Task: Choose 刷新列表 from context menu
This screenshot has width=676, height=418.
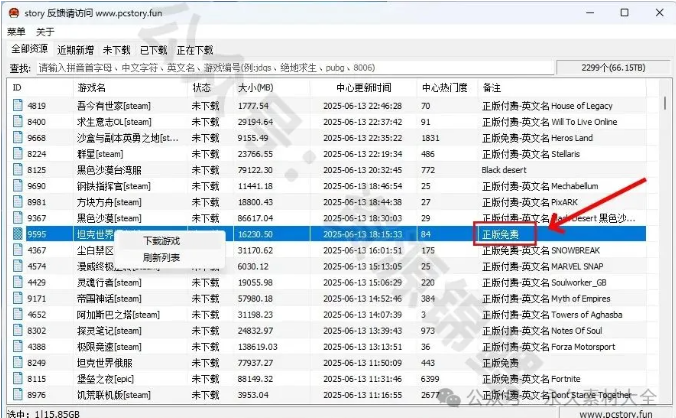Action: (x=161, y=258)
